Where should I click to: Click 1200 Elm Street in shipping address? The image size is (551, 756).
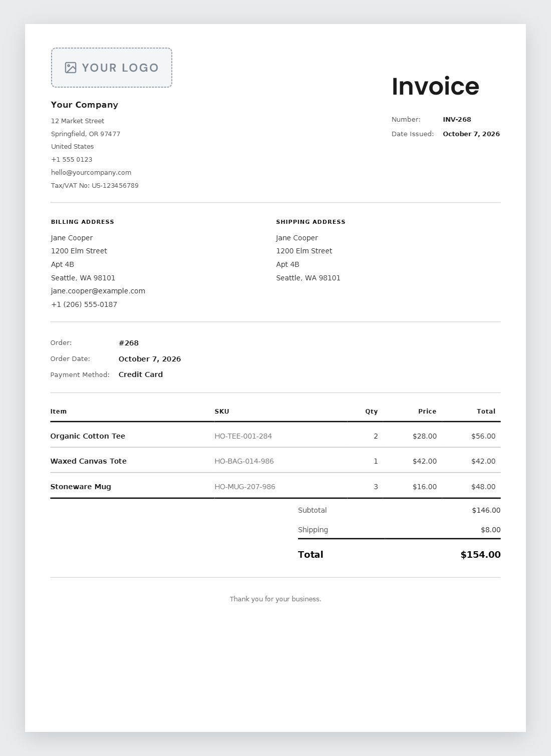304,251
